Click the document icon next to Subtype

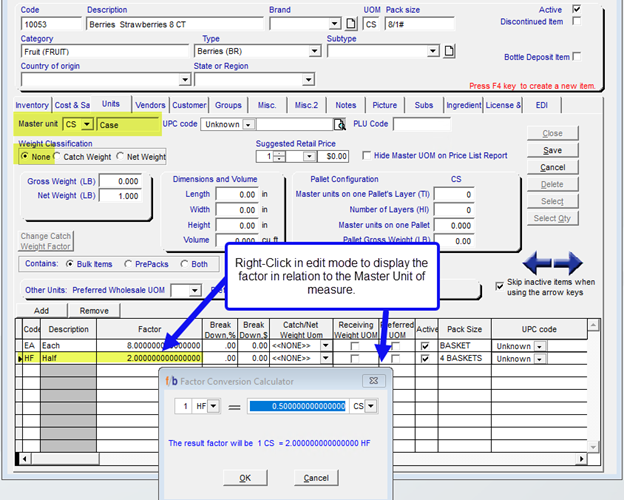pyautogui.click(x=449, y=51)
